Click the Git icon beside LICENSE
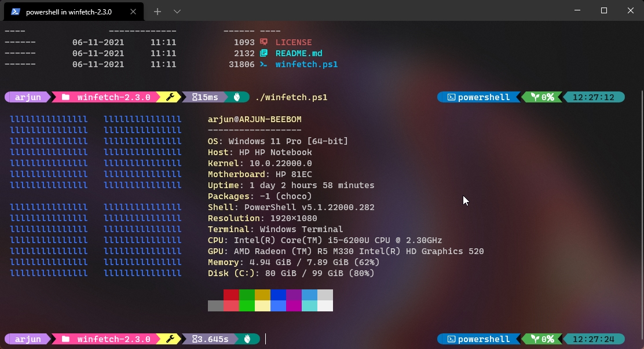The image size is (644, 349). 264,42
